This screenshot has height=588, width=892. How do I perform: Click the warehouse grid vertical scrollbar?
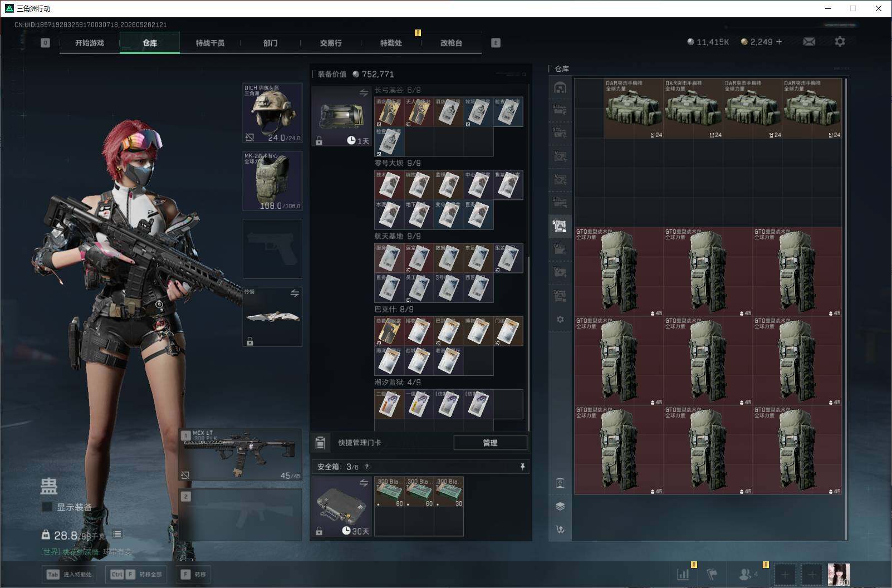(846, 309)
